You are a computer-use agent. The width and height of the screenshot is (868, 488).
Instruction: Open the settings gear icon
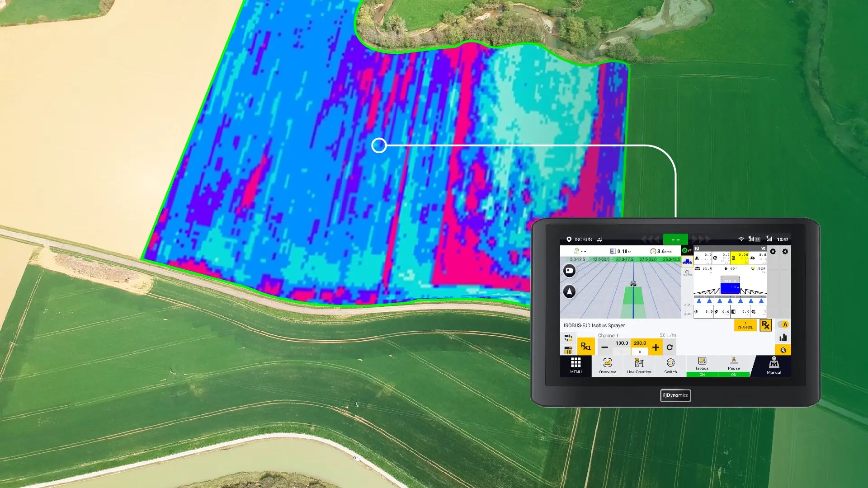click(785, 252)
